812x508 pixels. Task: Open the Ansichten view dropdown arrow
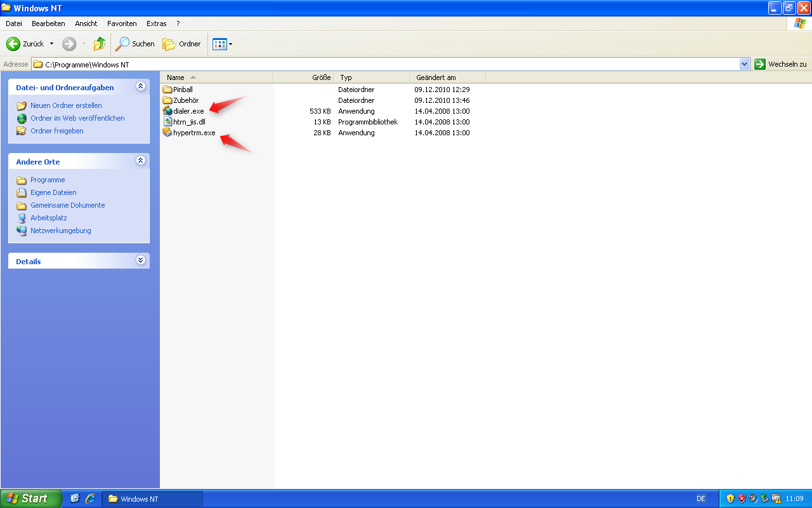point(230,43)
